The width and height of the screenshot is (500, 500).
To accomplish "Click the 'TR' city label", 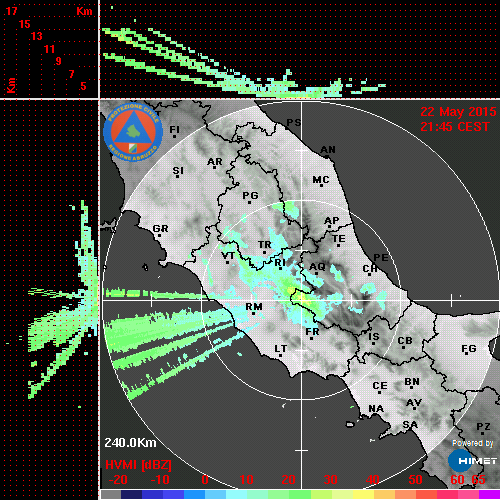I will pyautogui.click(x=265, y=245).
